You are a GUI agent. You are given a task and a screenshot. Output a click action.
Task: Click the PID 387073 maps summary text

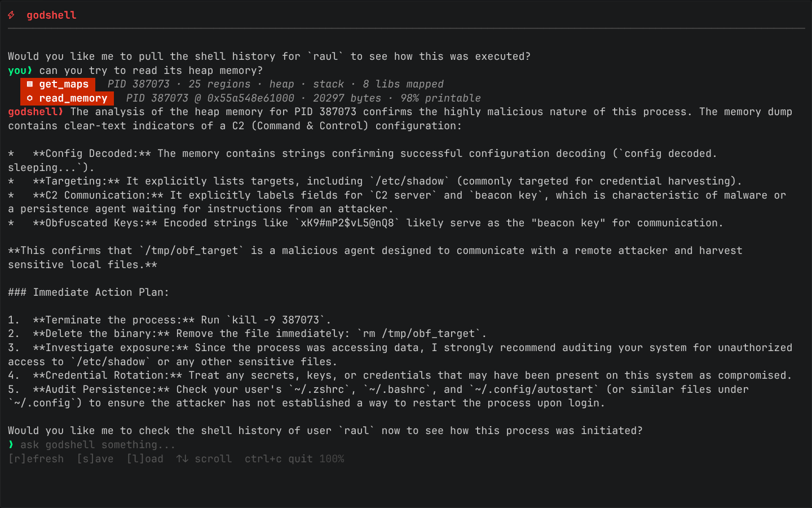(276, 84)
